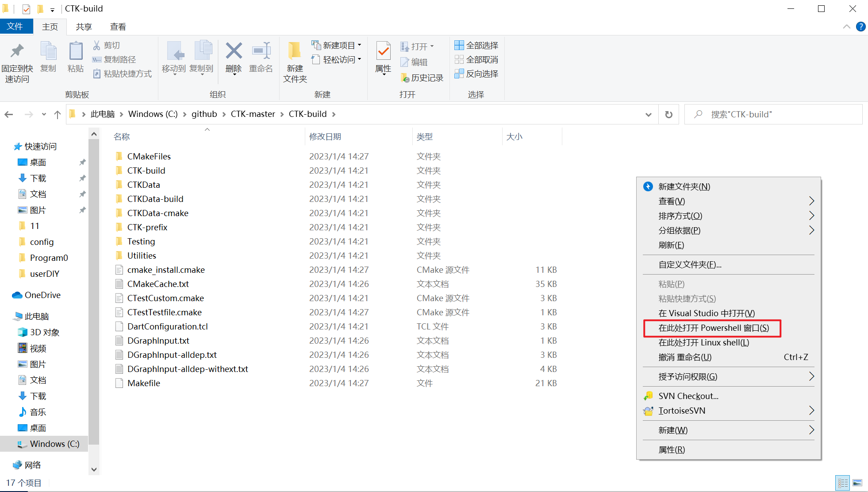Click the Refresh button beside address bar
This screenshot has width=868, height=492.
[669, 115]
